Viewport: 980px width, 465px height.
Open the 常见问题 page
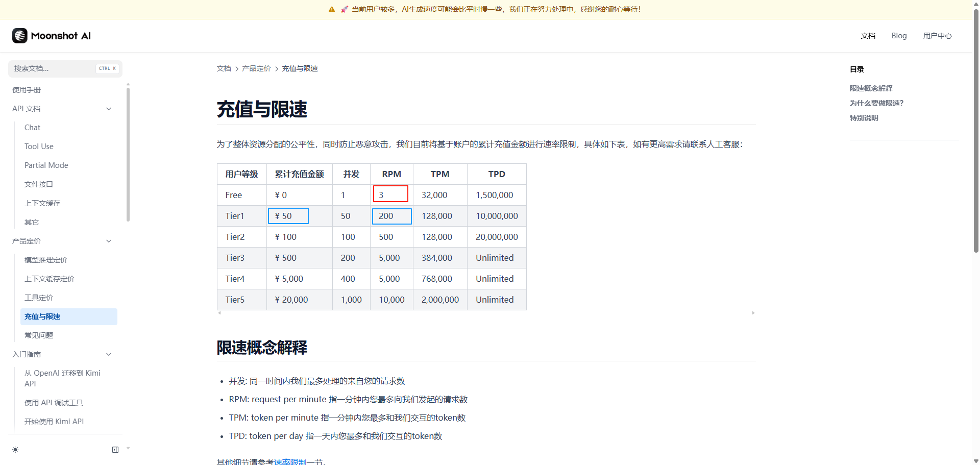(39, 335)
